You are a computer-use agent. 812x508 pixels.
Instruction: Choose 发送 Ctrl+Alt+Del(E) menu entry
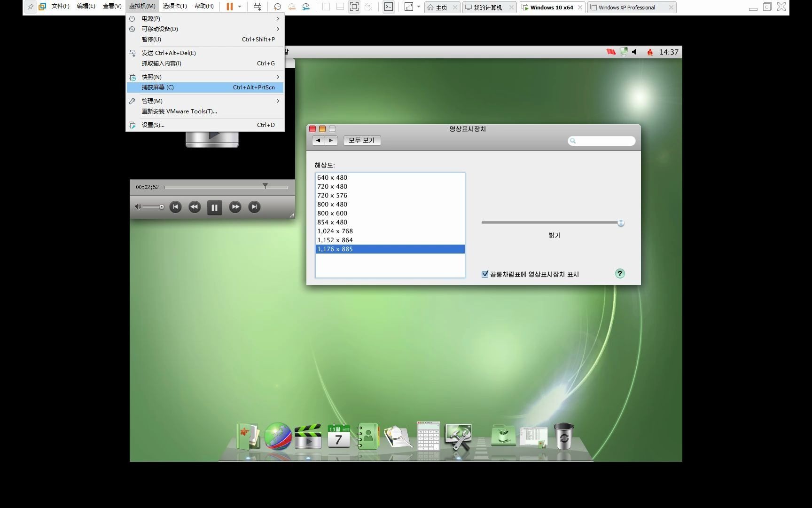(205, 53)
